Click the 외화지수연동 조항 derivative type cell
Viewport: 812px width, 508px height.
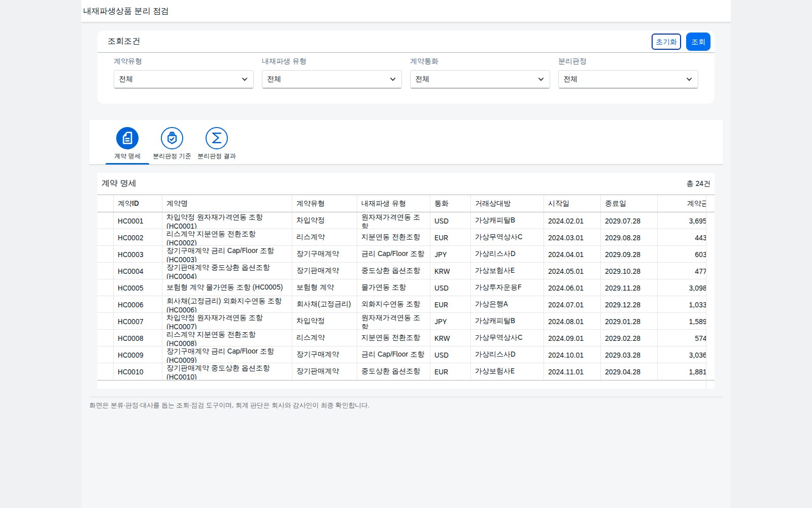[x=393, y=304]
